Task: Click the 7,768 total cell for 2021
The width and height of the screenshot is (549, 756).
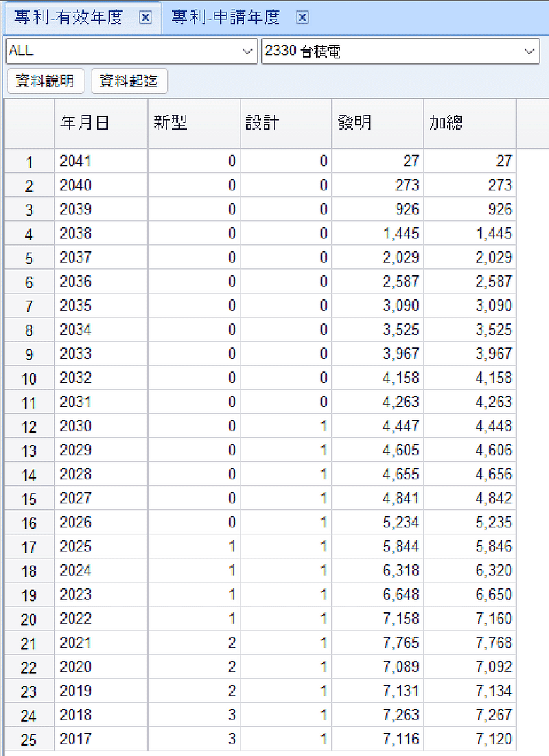Action: (469, 643)
